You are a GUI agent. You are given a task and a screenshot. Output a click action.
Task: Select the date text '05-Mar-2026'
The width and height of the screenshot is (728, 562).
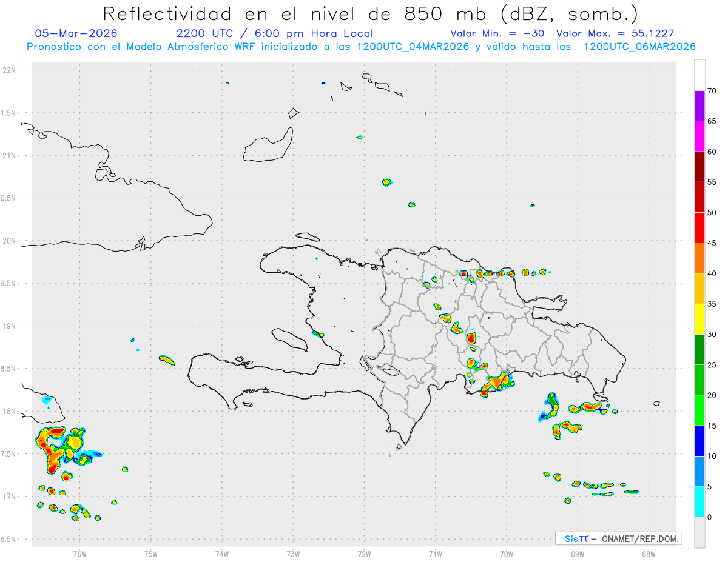click(76, 33)
